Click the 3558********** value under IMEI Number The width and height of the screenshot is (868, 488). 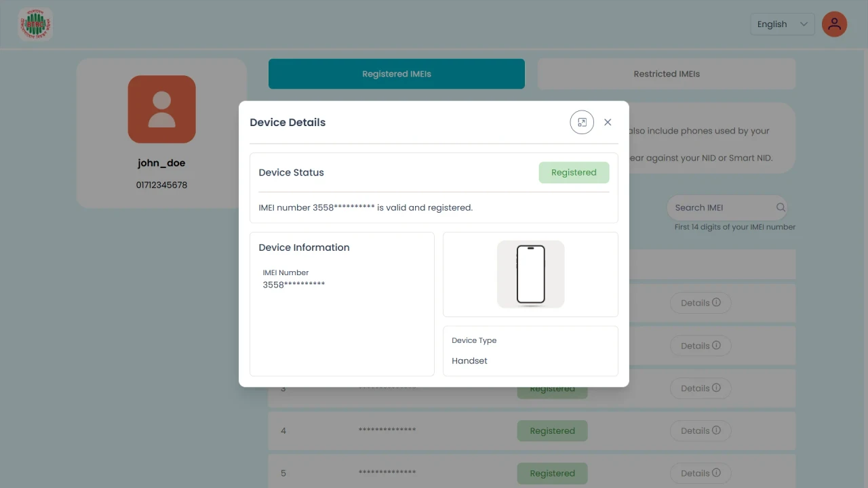click(x=294, y=285)
